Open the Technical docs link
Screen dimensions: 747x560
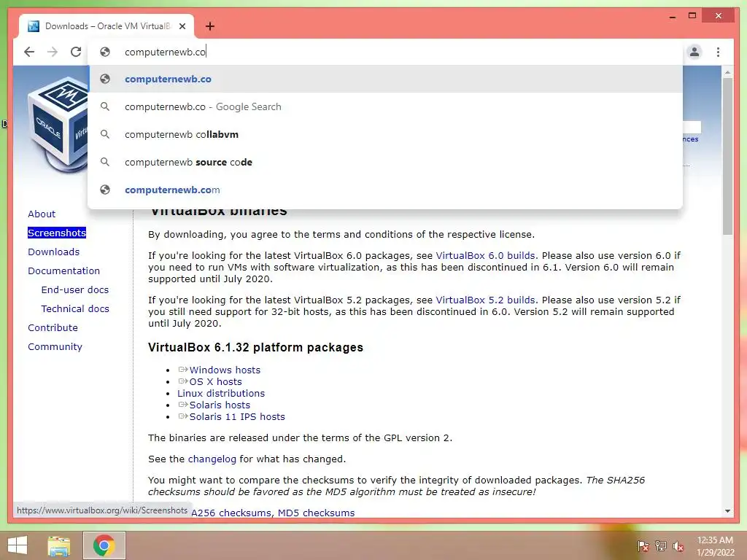75,309
